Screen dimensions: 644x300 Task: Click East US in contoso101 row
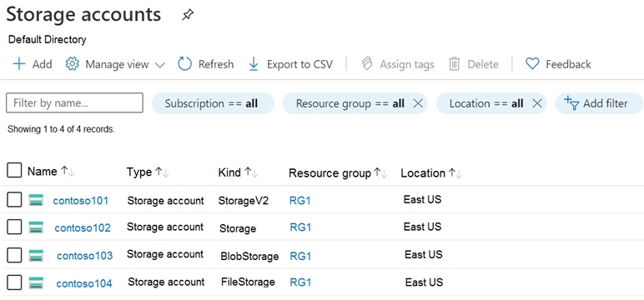click(x=423, y=199)
